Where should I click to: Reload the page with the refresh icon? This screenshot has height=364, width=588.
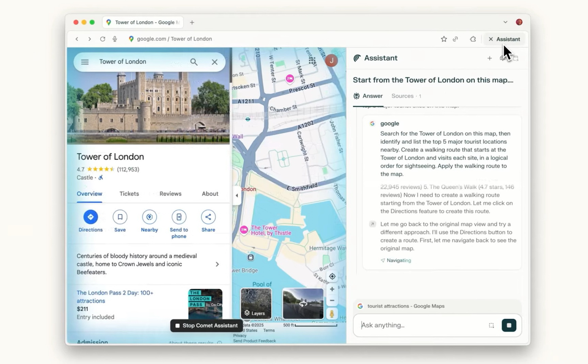click(x=102, y=39)
